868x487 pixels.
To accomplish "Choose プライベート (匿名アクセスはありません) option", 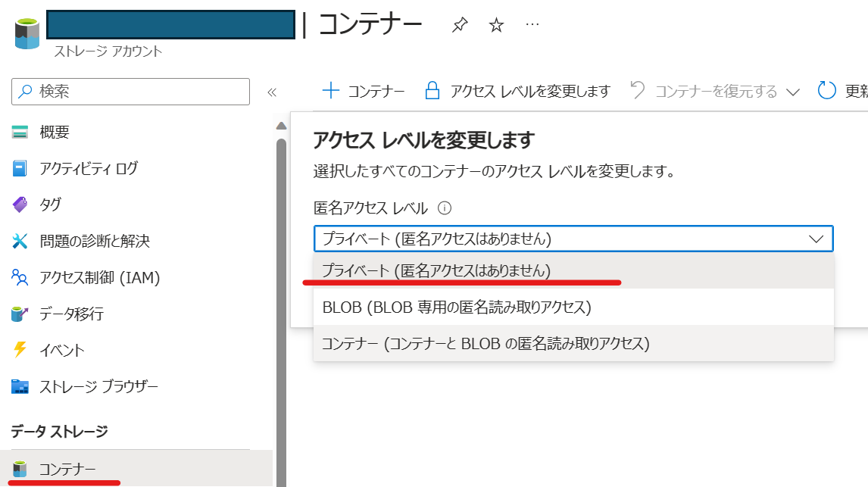I will coord(573,270).
